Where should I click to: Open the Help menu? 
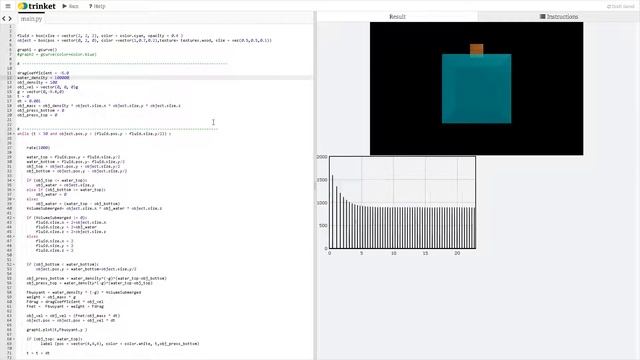point(97,6)
